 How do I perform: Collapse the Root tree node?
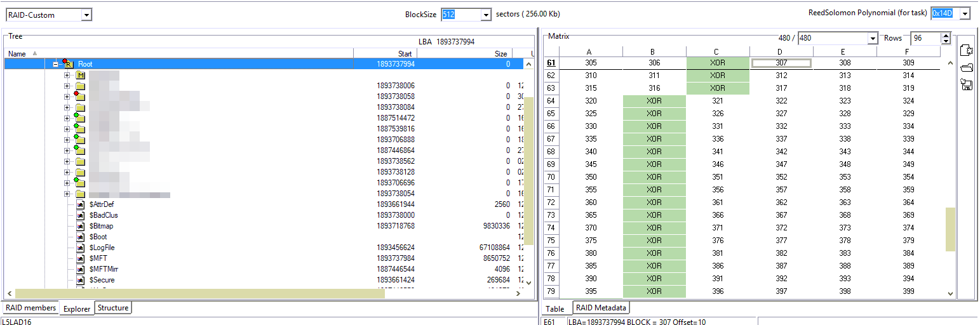click(56, 64)
